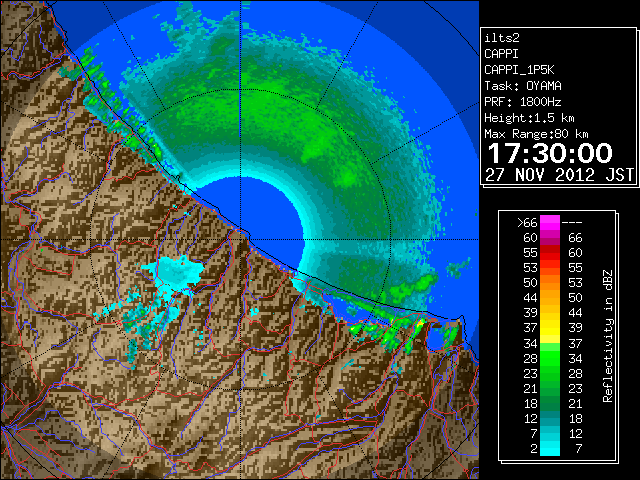
Task: Click the "PRF: 1800Hz" line
Action: click(x=523, y=102)
